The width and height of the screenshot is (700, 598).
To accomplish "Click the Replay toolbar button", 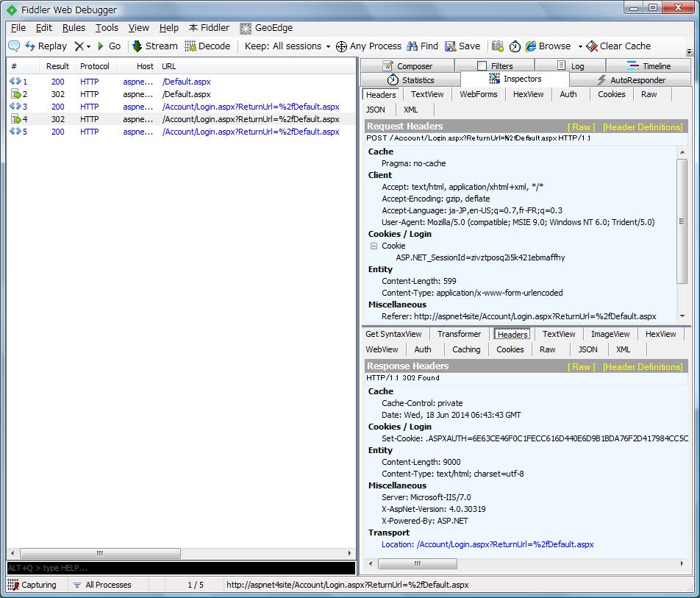I will [46, 46].
